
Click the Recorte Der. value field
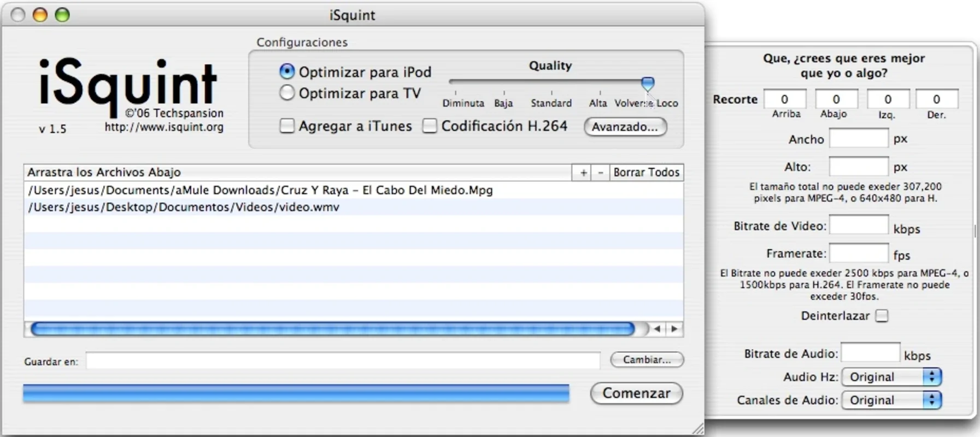(936, 99)
